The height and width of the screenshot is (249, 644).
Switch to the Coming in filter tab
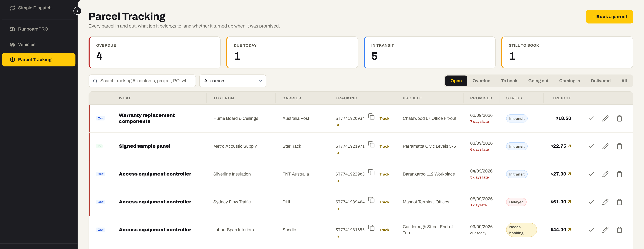(569, 81)
